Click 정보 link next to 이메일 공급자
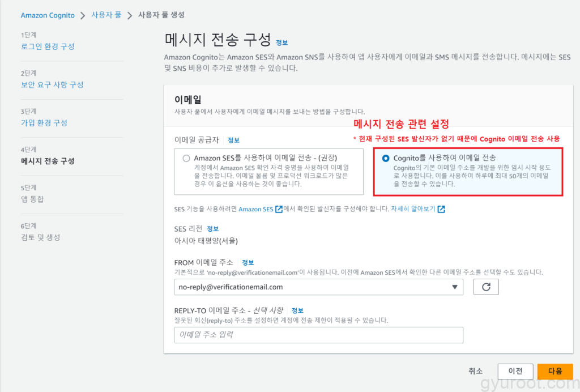Image resolution: width=580 pixels, height=392 pixels. tap(233, 140)
